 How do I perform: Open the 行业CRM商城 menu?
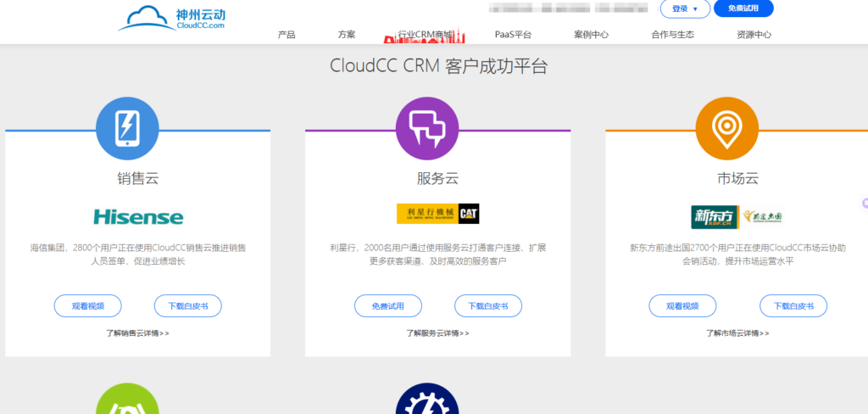coord(426,35)
